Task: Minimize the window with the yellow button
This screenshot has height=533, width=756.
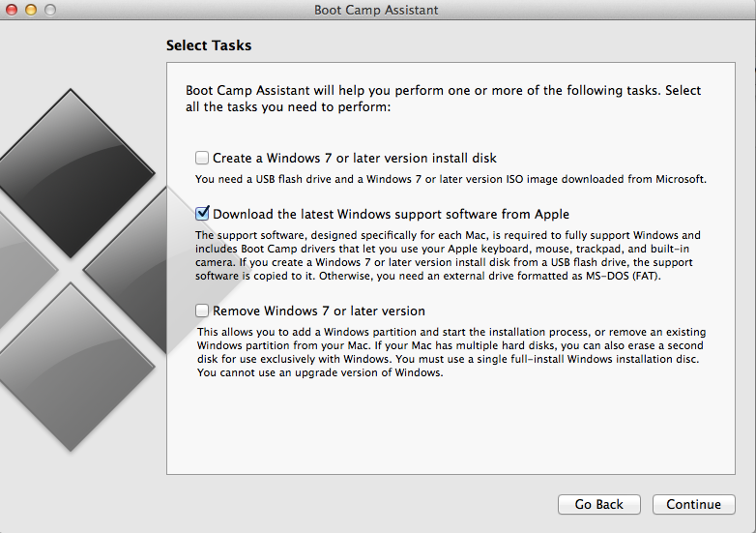Action: [x=31, y=10]
